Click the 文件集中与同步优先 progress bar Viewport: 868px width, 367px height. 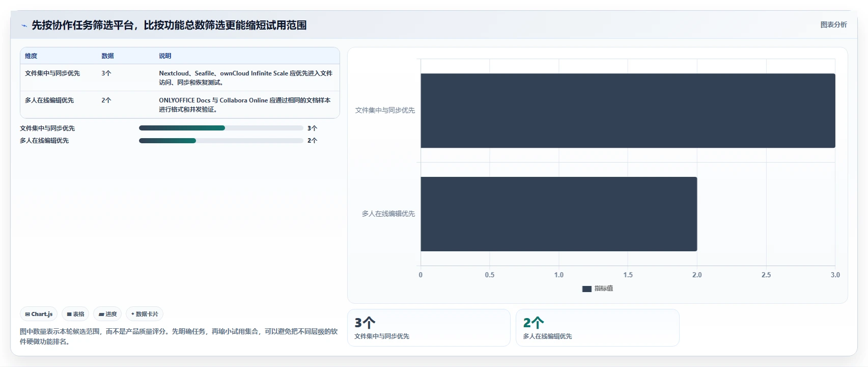coord(221,128)
